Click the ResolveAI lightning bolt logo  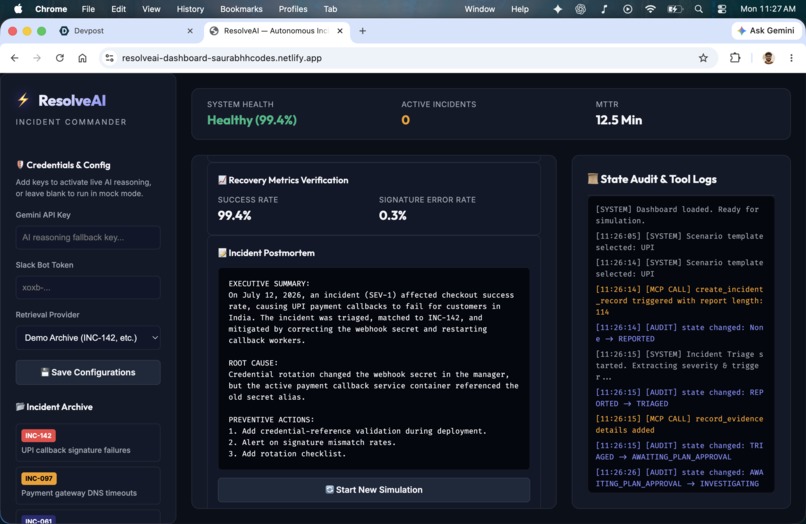pos(23,100)
